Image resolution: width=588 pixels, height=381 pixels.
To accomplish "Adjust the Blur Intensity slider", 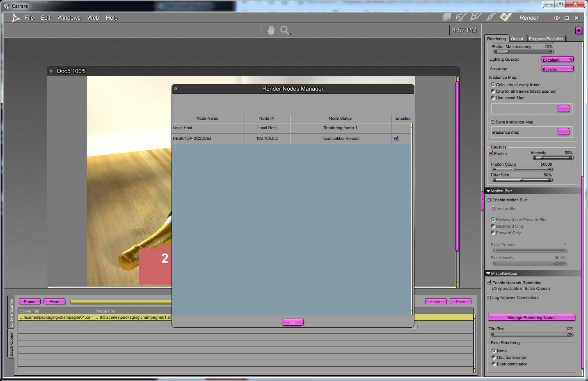I will 529,263.
